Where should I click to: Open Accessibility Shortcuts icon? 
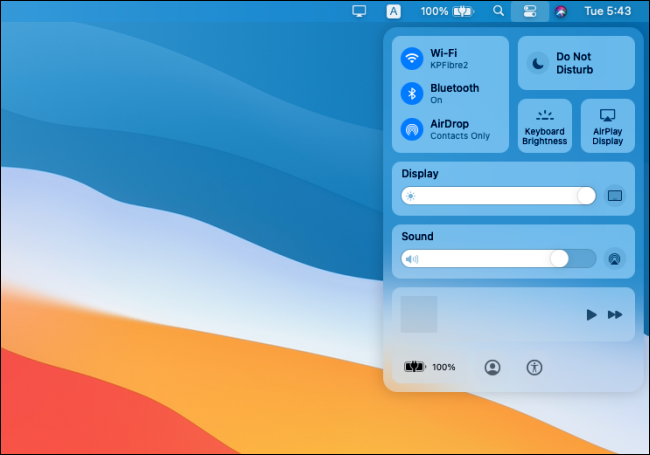535,367
